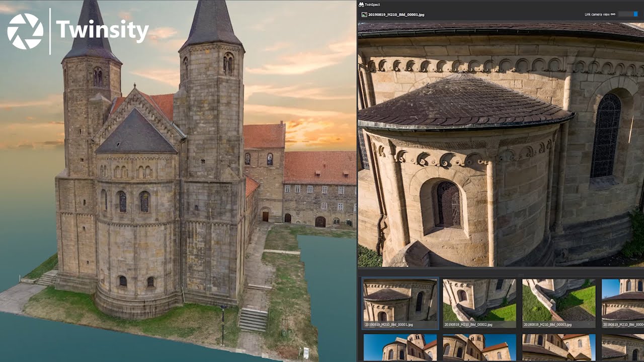Click the large photo preview in TwinSpect
Viewport: 644px width, 362px height.
pyautogui.click(x=501, y=144)
